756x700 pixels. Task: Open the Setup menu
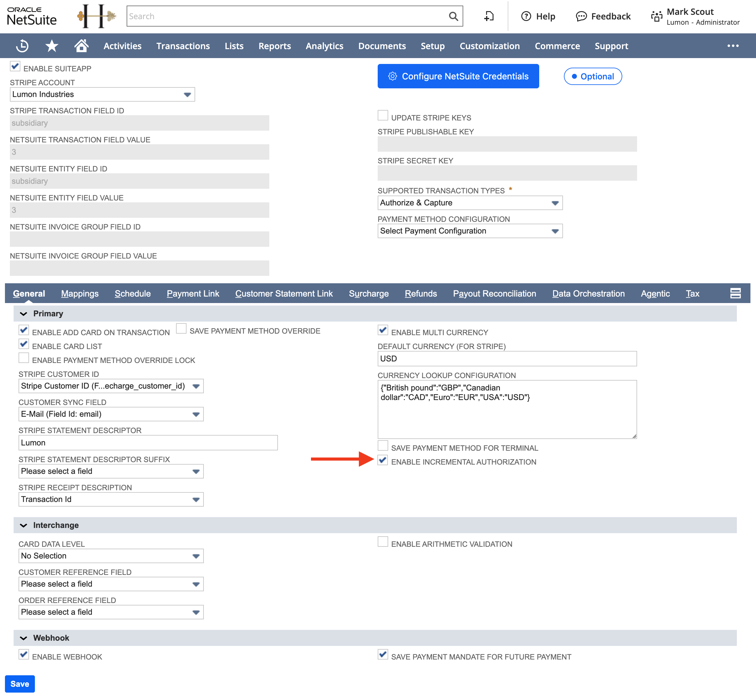click(433, 46)
